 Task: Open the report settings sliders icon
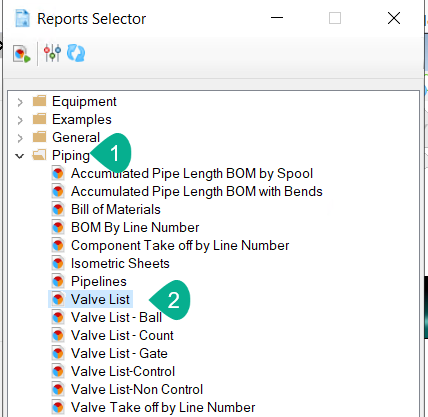click(52, 53)
